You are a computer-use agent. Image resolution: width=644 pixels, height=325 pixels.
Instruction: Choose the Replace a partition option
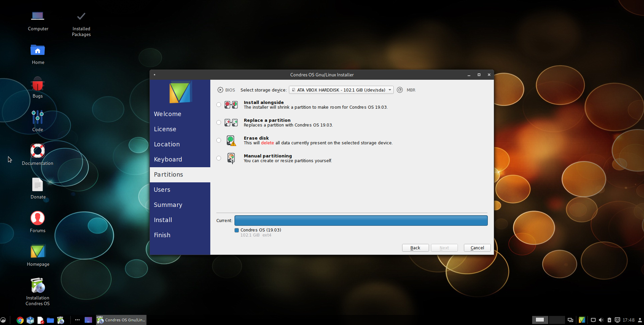tap(219, 122)
